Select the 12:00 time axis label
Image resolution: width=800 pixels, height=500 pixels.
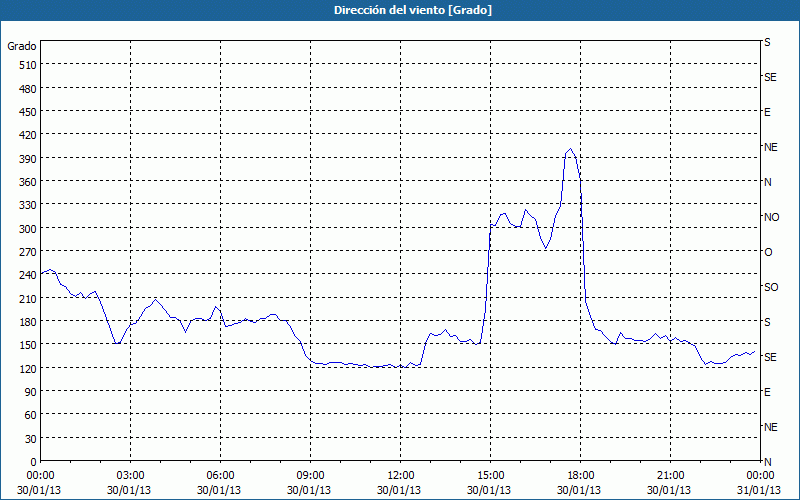(401, 476)
